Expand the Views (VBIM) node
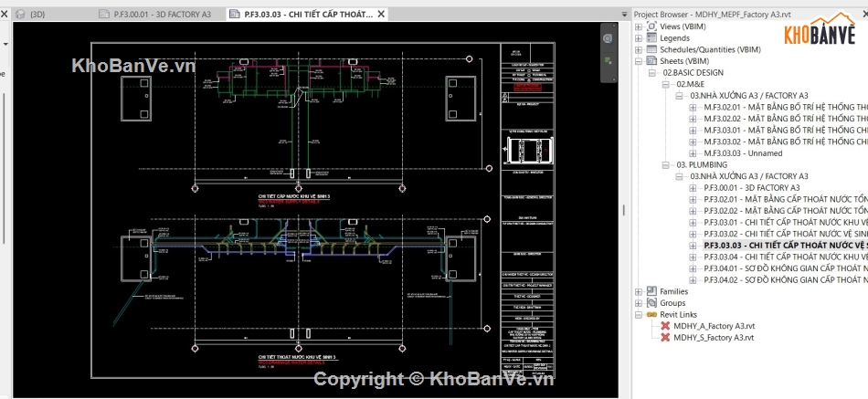 pyautogui.click(x=639, y=26)
